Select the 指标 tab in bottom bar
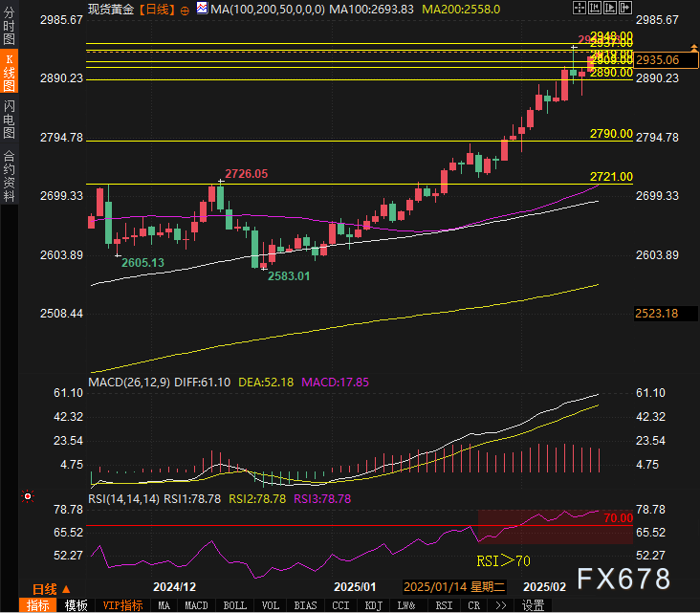Screen dimensions: 700x613 click(38, 605)
